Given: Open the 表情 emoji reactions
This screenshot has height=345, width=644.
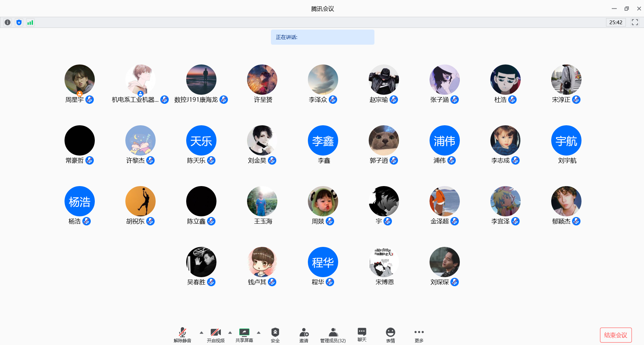Looking at the screenshot, I should coord(390,335).
